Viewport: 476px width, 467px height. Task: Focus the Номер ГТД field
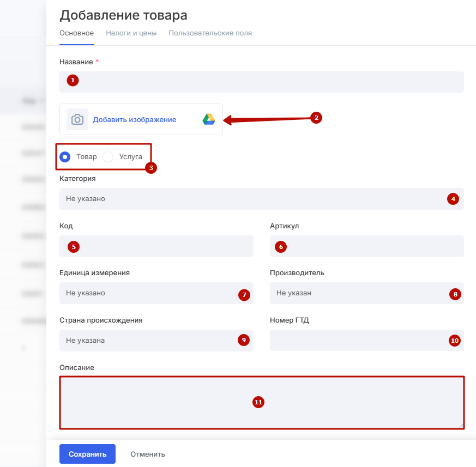354,341
